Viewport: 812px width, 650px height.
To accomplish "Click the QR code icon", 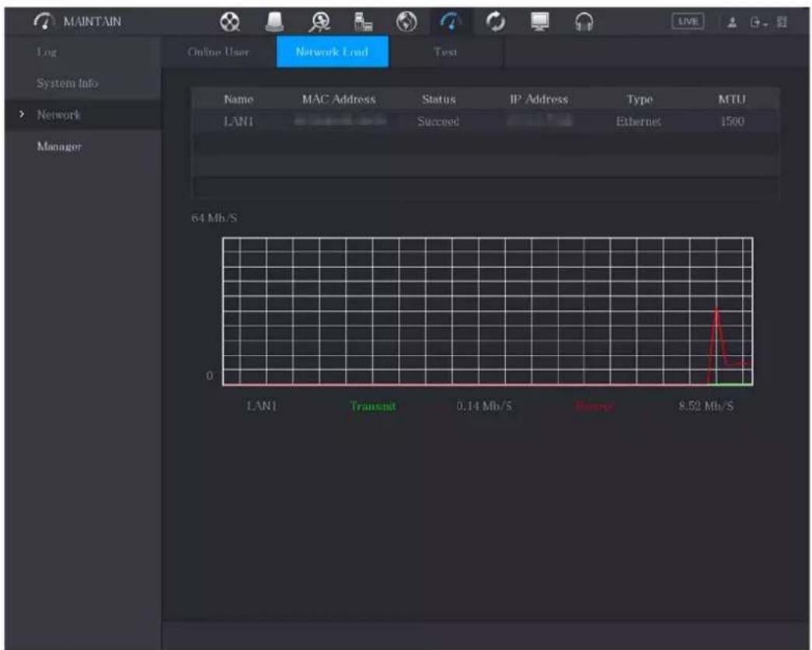I will pyautogui.click(x=782, y=23).
